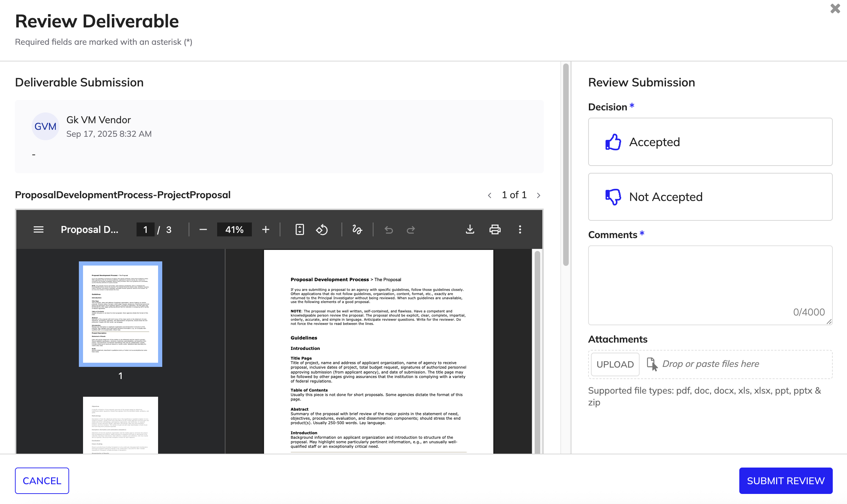
Task: Close the Review Deliverable dialog
Action: (x=835, y=8)
